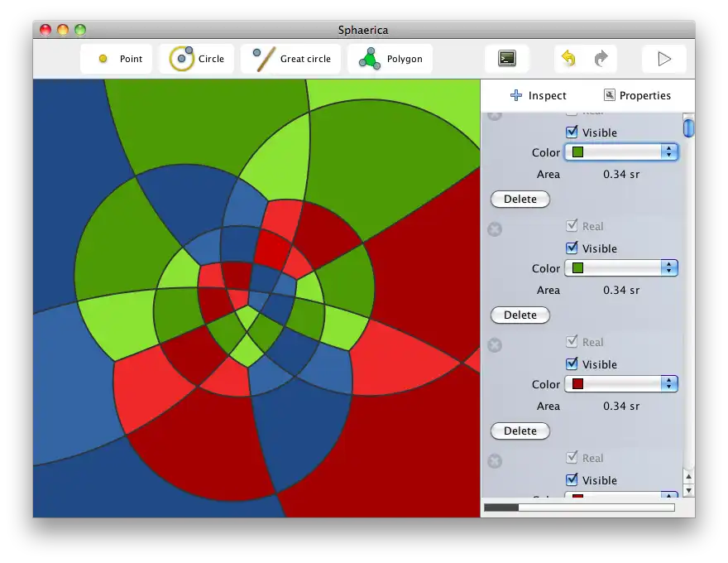Choose the Great circle tool
The height and width of the screenshot is (563, 728).
coord(290,59)
